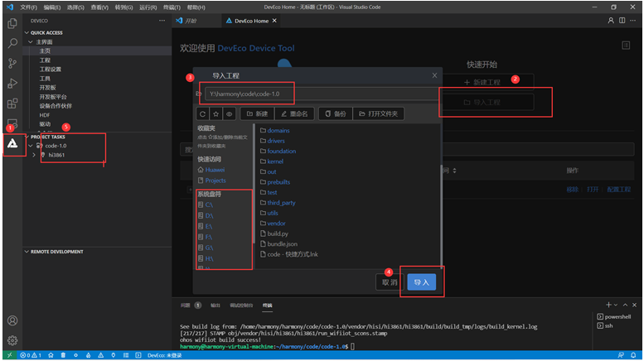Open DEVECO sidebar more actions ellipsis
644x361 pixels.
(162, 21)
